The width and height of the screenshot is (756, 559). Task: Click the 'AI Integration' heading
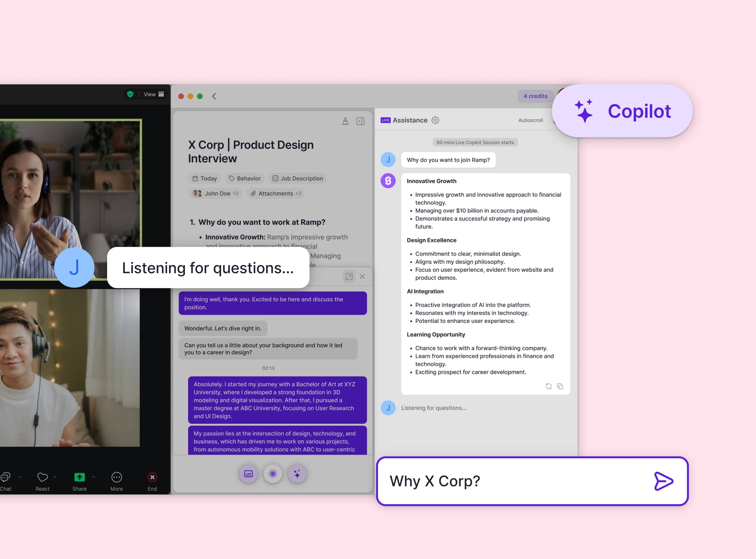425,291
